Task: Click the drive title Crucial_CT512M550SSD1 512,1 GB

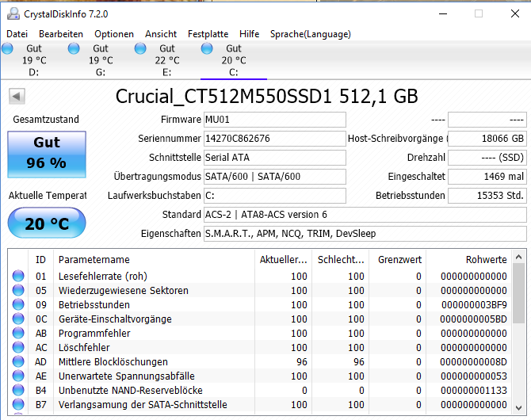Action: coord(267,97)
